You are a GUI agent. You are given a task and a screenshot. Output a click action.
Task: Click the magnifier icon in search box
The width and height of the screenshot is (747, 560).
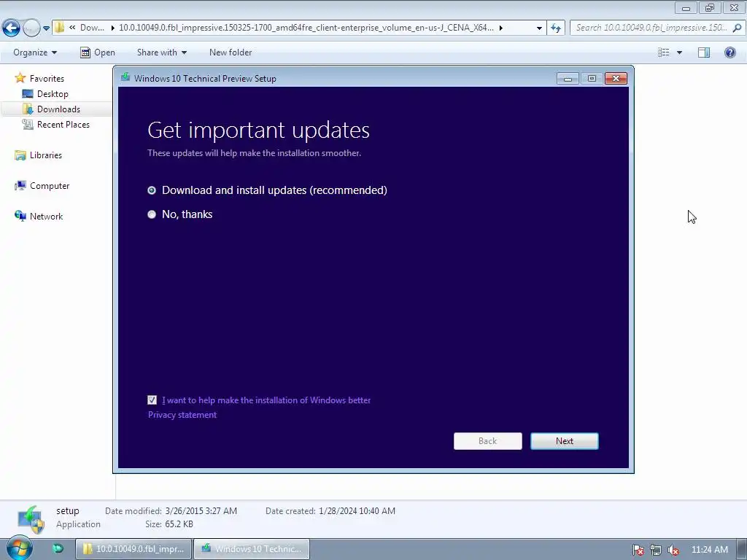737,28
